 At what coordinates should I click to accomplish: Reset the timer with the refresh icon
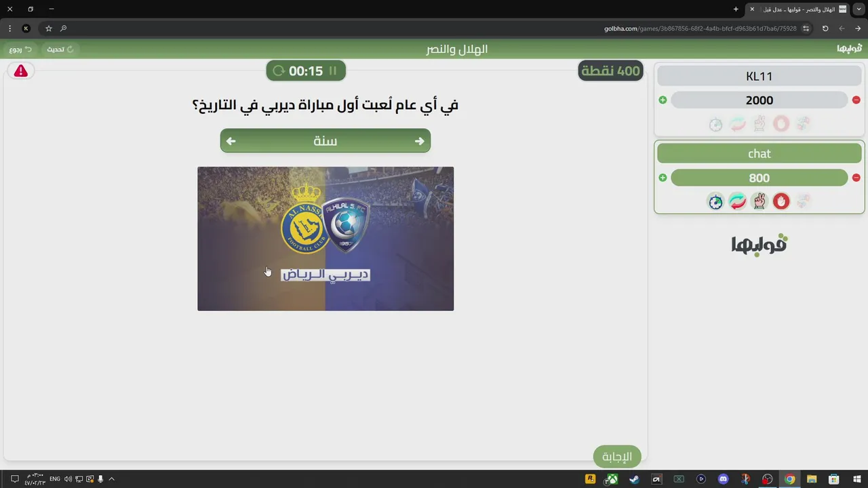tap(279, 70)
